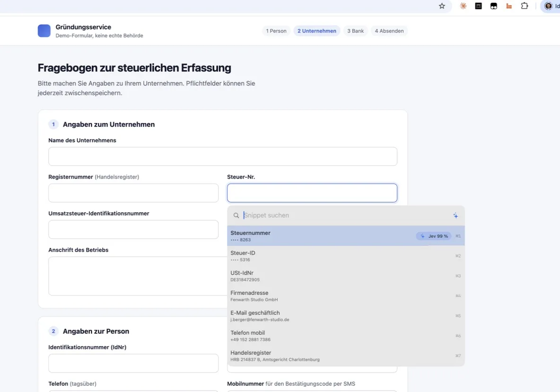This screenshot has height=392, width=560.
Task: Click the Steuer-Nr. input field
Action: click(312, 193)
